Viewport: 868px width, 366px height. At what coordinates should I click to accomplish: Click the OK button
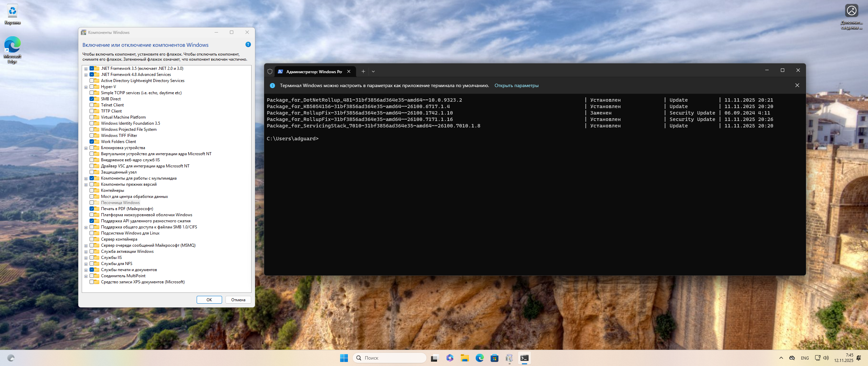tap(209, 300)
